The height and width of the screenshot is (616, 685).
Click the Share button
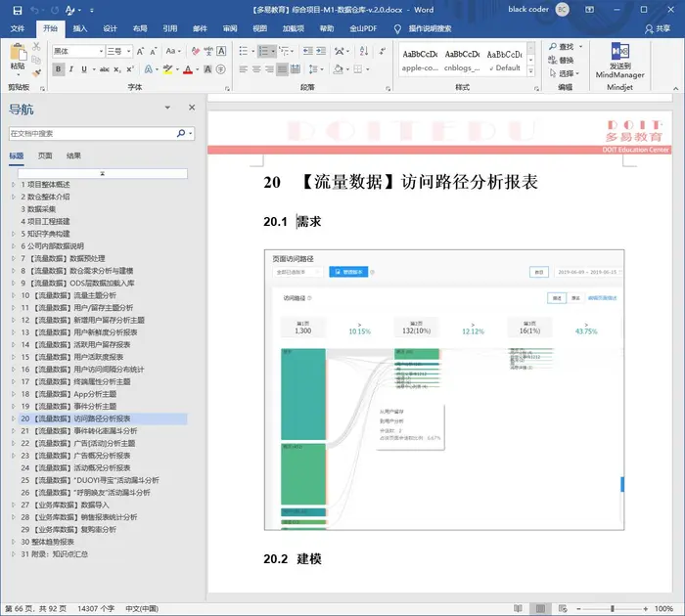point(658,28)
